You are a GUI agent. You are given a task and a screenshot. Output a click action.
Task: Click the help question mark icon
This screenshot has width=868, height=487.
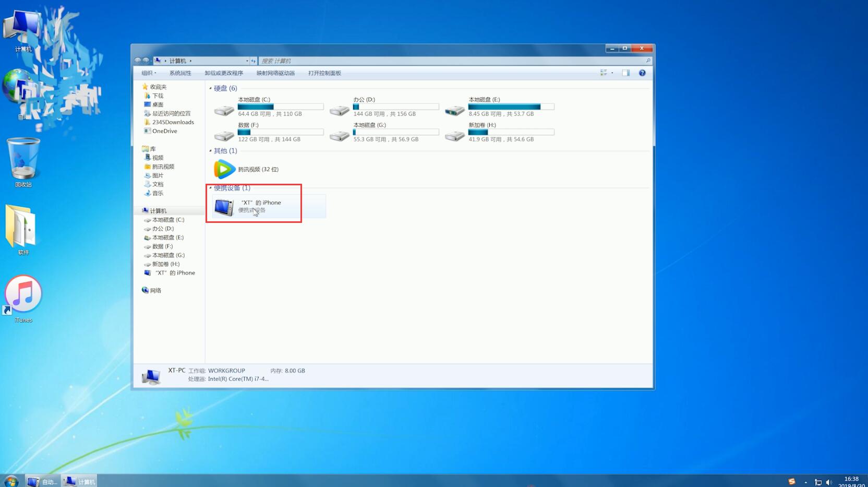click(642, 73)
